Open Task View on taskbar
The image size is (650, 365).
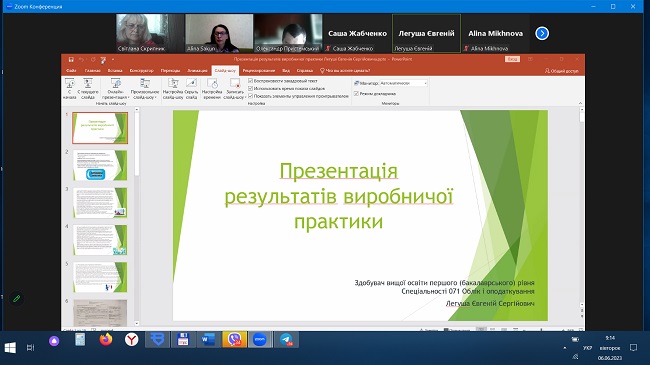(30, 348)
